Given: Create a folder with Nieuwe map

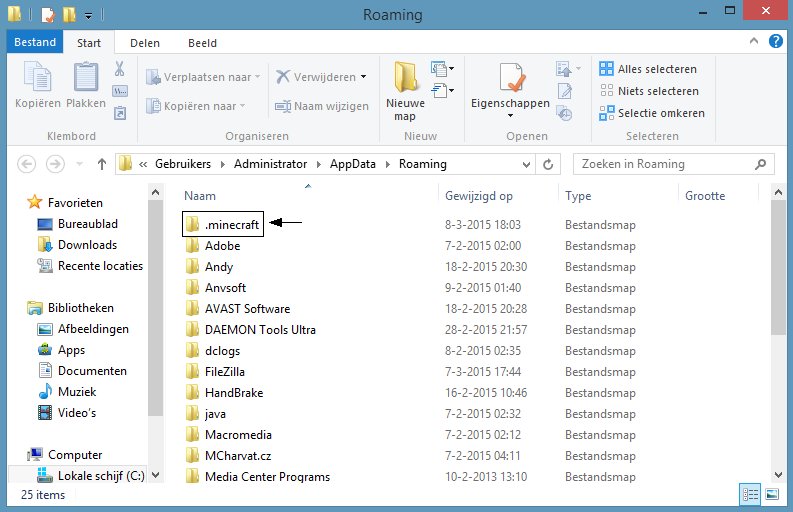Looking at the screenshot, I should pyautogui.click(x=405, y=90).
